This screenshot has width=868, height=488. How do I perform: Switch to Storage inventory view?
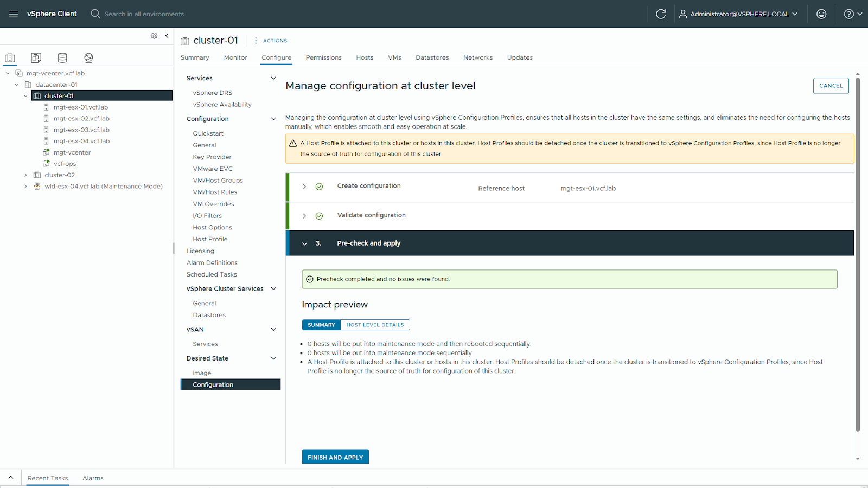(62, 58)
